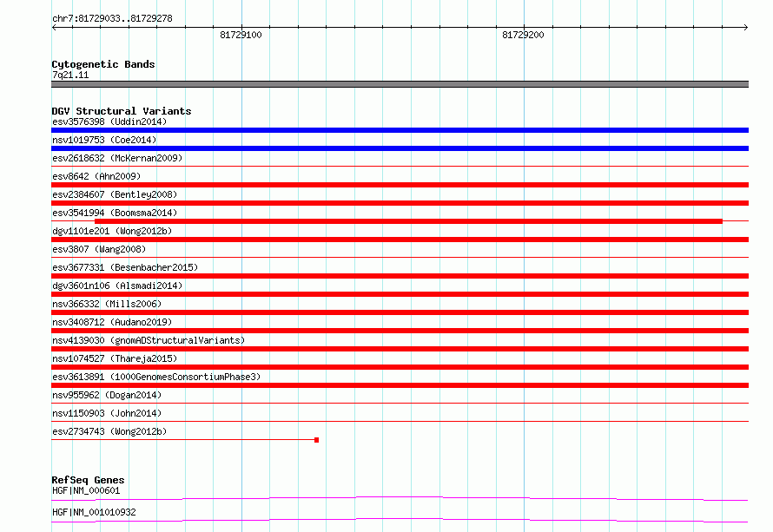Select the nsv1019753 (Coe2014) variant label
The width and height of the screenshot is (773, 532).
[x=104, y=140]
